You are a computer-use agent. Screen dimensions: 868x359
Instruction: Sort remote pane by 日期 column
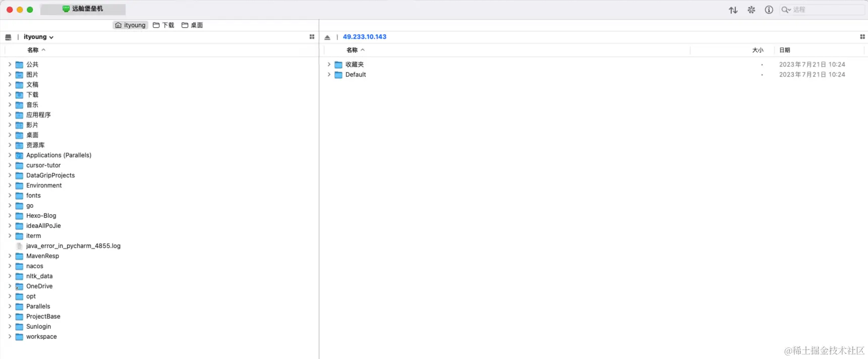click(x=784, y=50)
